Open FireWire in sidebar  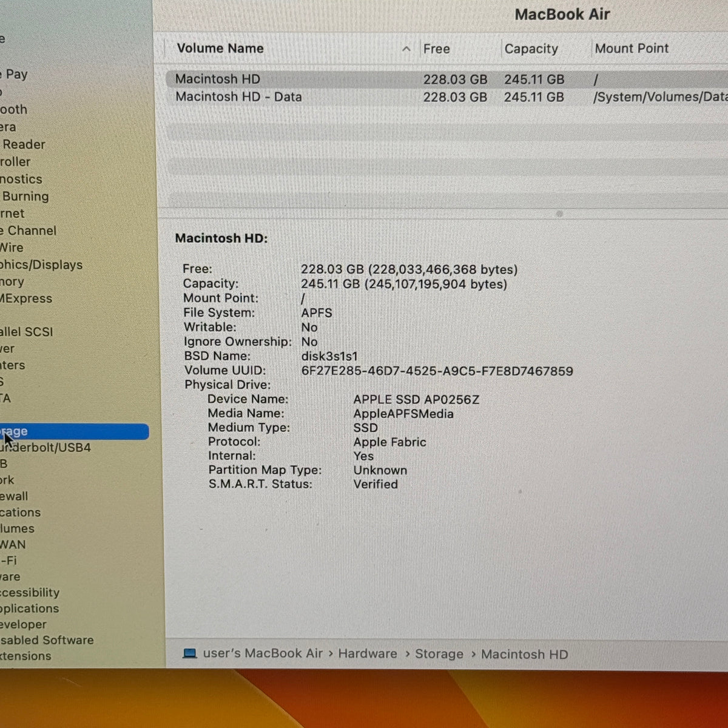click(x=12, y=248)
